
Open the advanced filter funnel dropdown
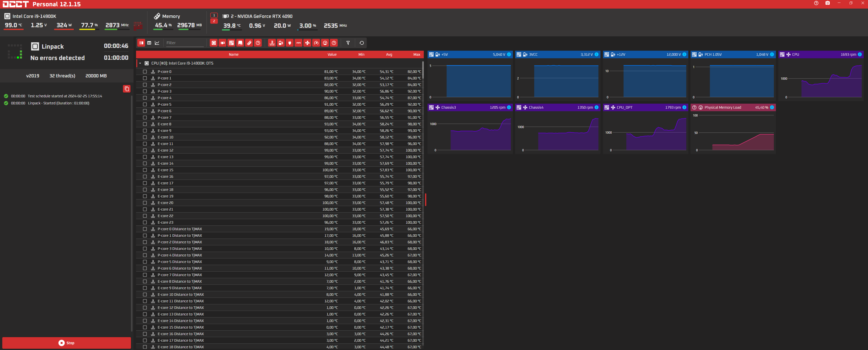[348, 43]
